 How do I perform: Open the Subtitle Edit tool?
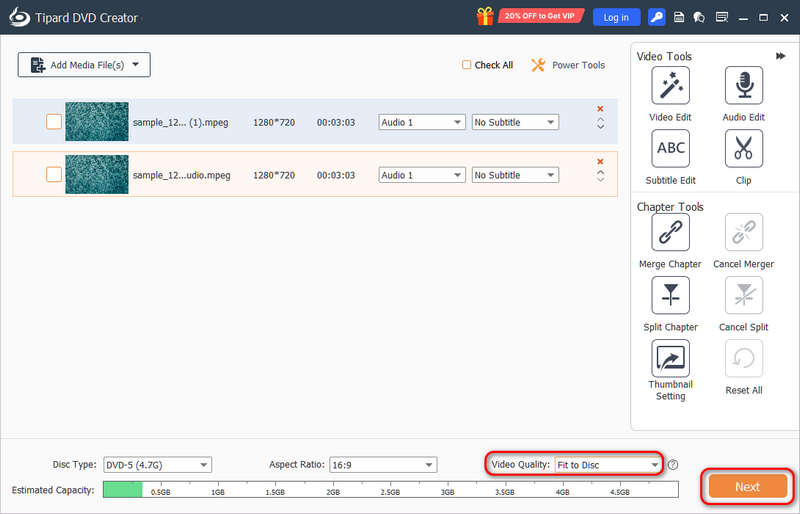(x=670, y=149)
